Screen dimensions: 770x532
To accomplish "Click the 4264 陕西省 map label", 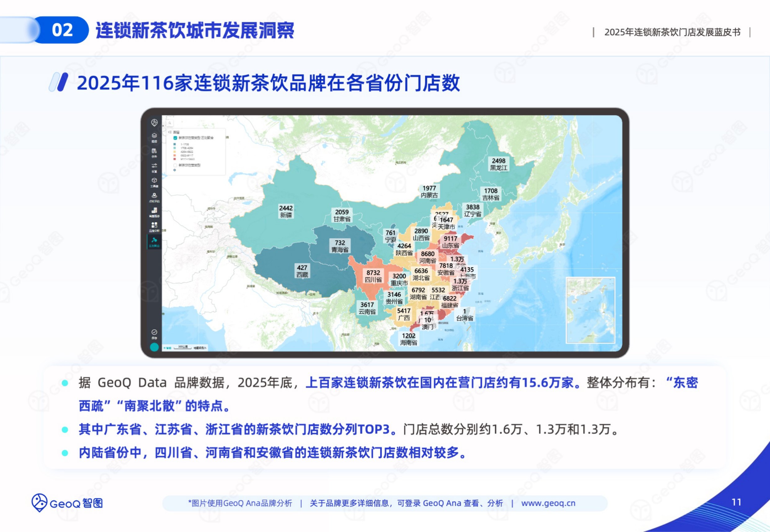I will pyautogui.click(x=404, y=249).
